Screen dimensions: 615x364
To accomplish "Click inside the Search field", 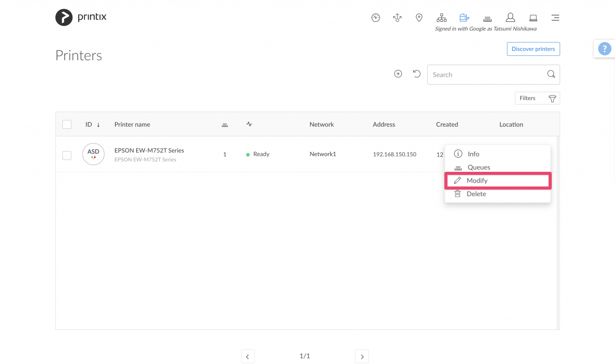I will (480, 74).
